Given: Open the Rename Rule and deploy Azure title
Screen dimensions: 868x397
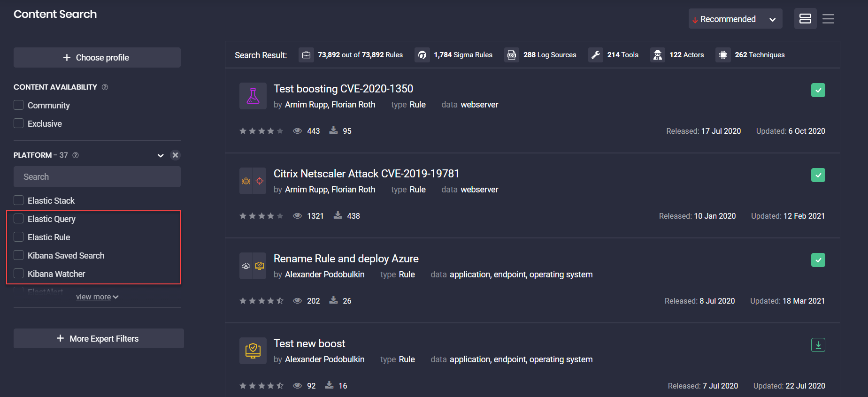Looking at the screenshot, I should click(346, 259).
